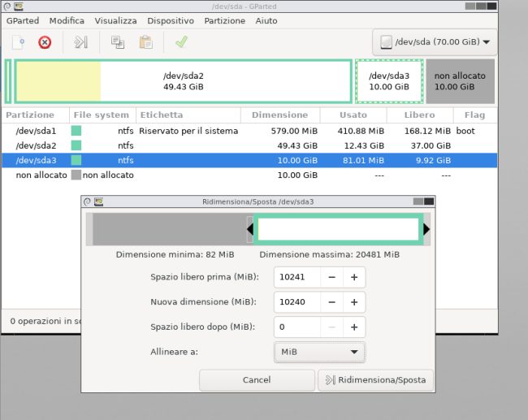Decrease Nuova dimensione value
528x420 pixels.
331,302
